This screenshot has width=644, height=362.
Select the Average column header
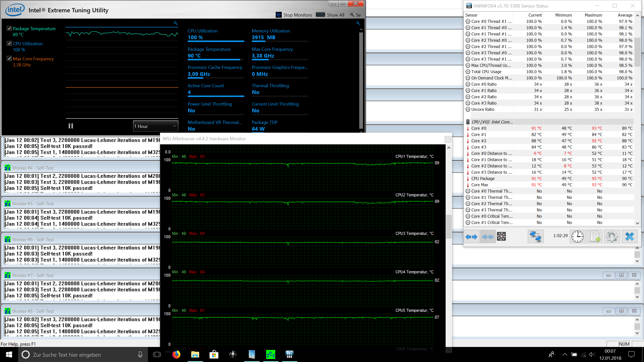click(625, 15)
